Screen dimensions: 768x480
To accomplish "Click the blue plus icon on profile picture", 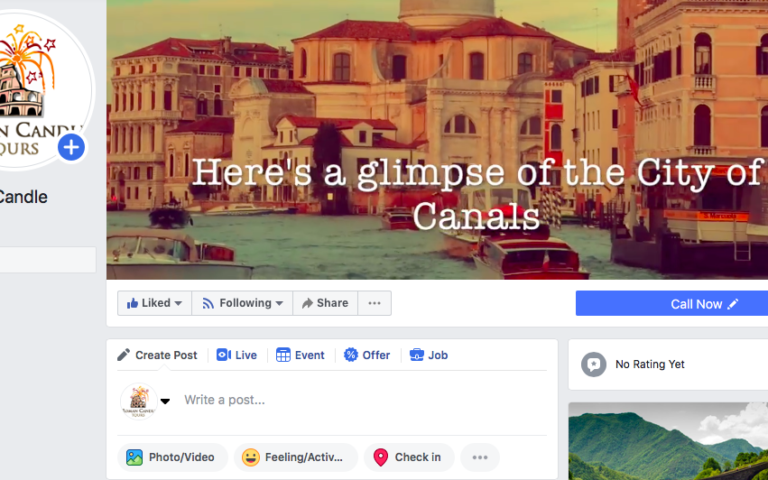I will 72,147.
